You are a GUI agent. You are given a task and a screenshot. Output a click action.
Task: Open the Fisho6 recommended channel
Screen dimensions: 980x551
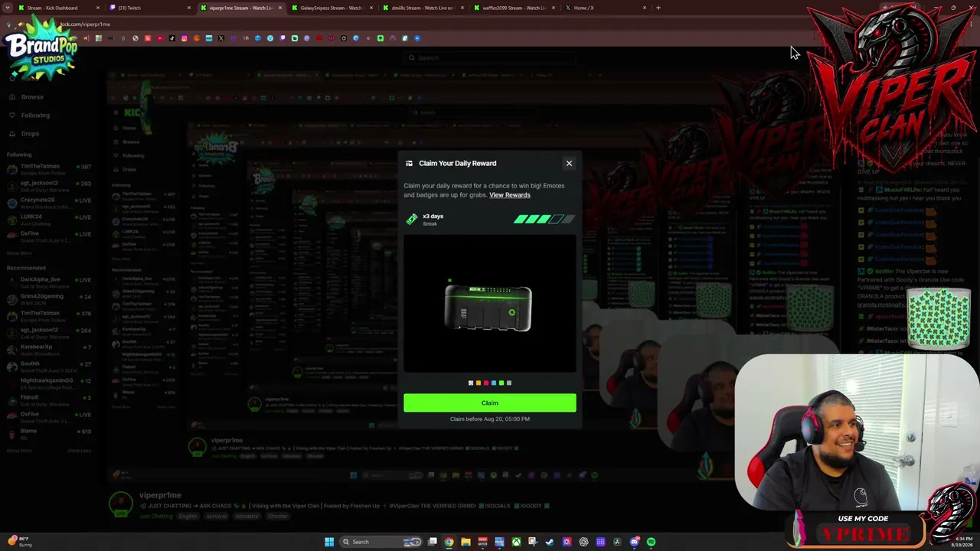click(x=48, y=399)
